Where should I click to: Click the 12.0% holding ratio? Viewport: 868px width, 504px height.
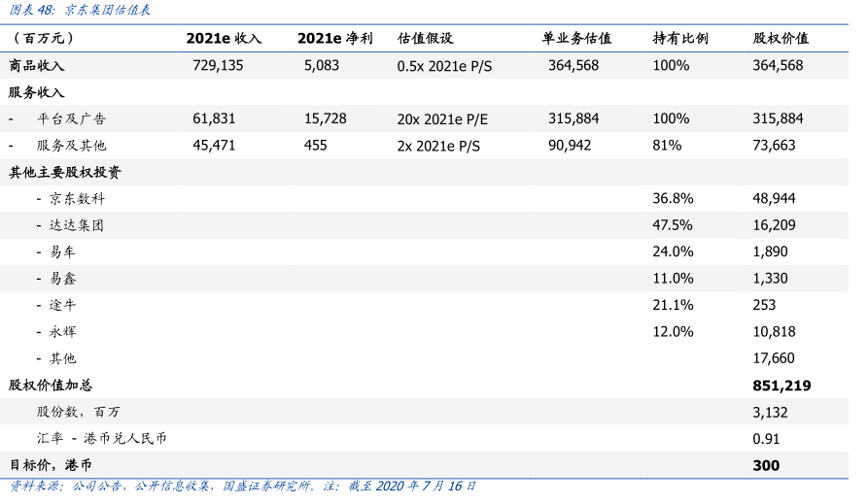coord(673,331)
